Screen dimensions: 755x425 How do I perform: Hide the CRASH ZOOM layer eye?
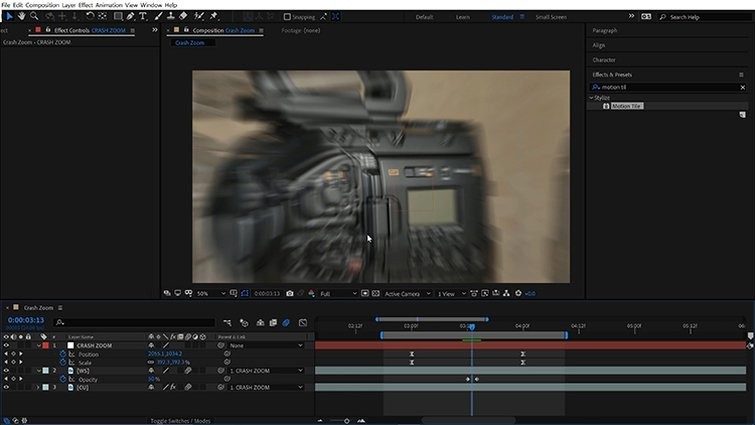coord(6,346)
